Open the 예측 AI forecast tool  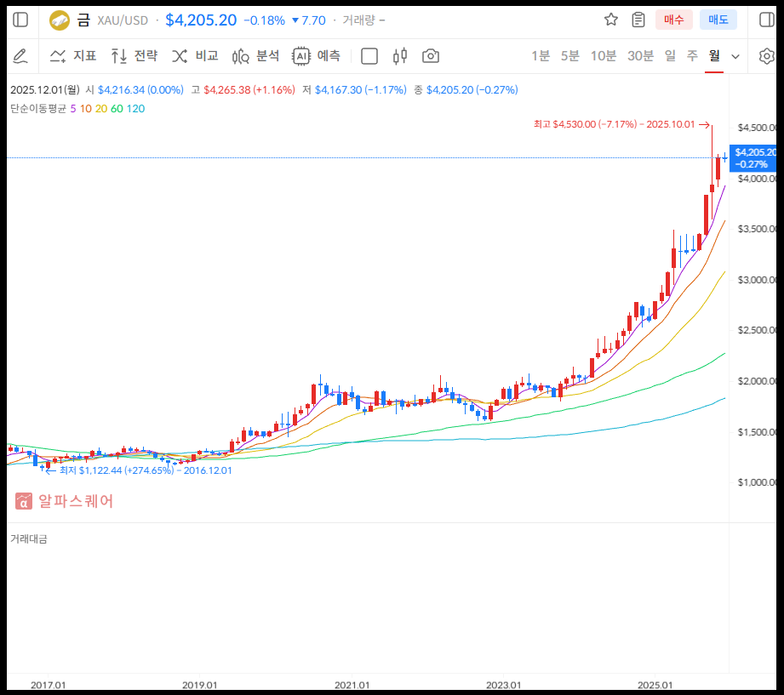(317, 56)
